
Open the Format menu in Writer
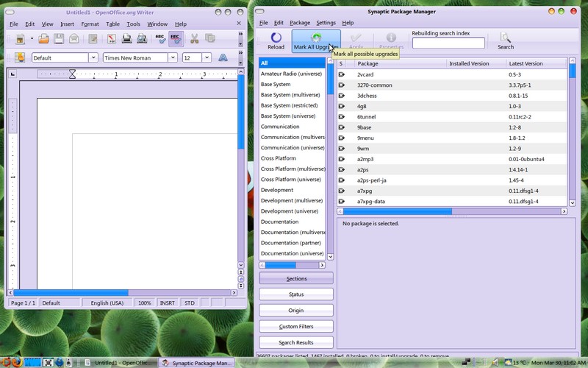pyautogui.click(x=90, y=24)
